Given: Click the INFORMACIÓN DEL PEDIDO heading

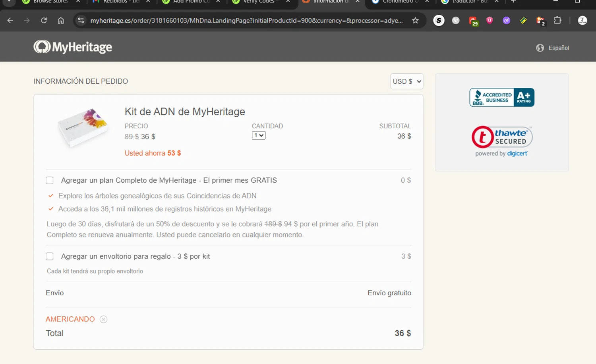Looking at the screenshot, I should pyautogui.click(x=81, y=81).
